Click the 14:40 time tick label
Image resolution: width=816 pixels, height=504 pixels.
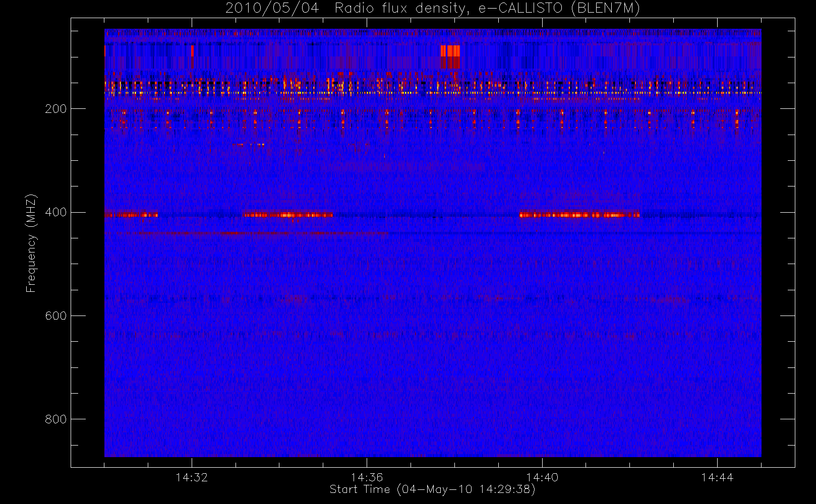coord(542,477)
